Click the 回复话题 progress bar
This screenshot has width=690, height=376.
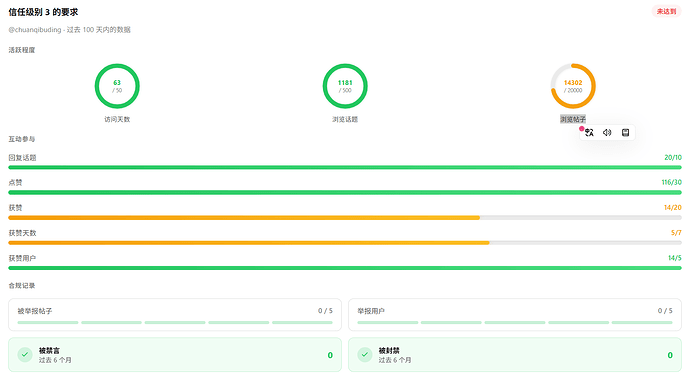pos(345,167)
